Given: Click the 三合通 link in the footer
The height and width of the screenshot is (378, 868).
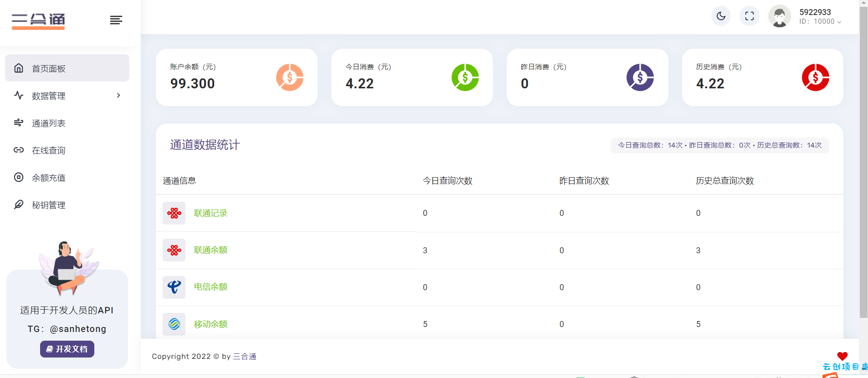Looking at the screenshot, I should click(245, 357).
